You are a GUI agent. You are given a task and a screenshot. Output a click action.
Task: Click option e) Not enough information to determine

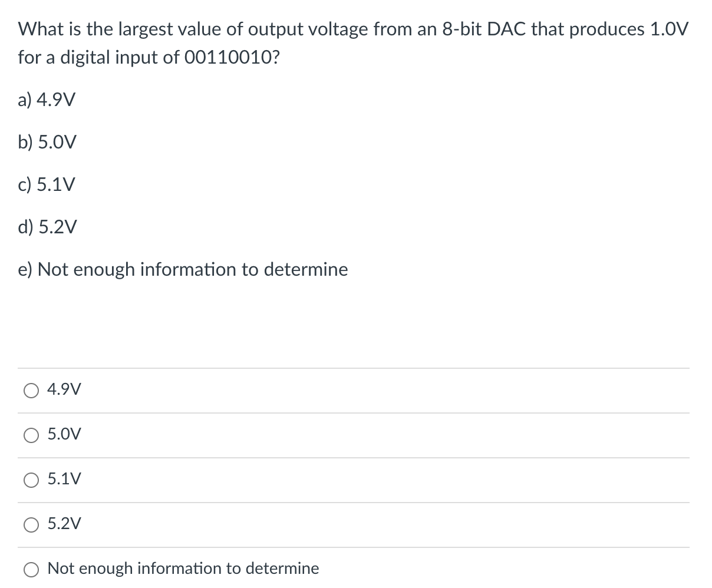pyautogui.click(x=183, y=269)
